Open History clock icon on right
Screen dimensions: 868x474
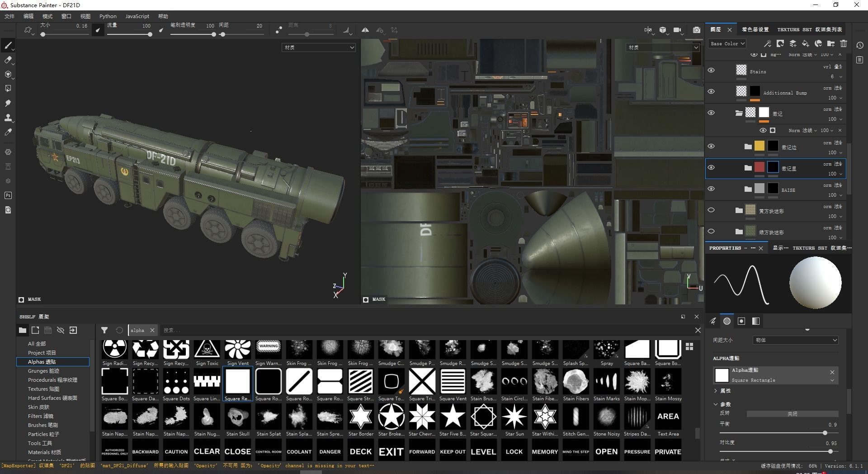(x=860, y=45)
